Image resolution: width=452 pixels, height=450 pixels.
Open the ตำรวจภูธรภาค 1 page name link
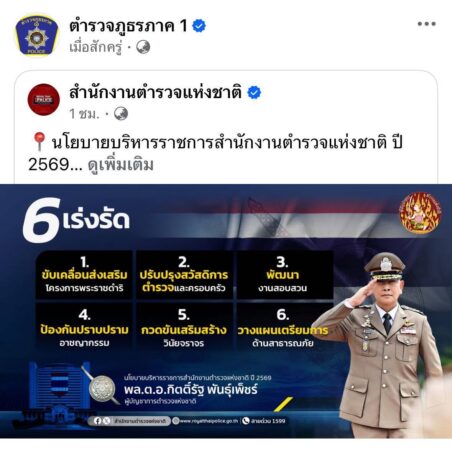(128, 26)
